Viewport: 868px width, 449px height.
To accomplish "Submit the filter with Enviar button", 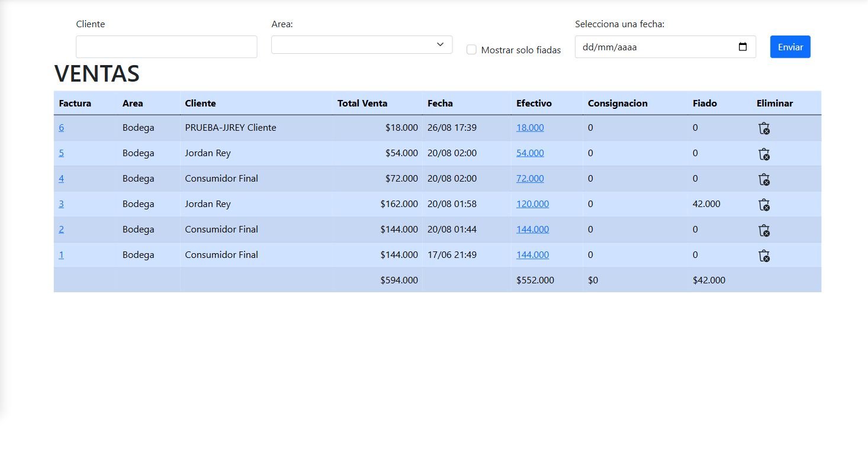I will (x=790, y=47).
